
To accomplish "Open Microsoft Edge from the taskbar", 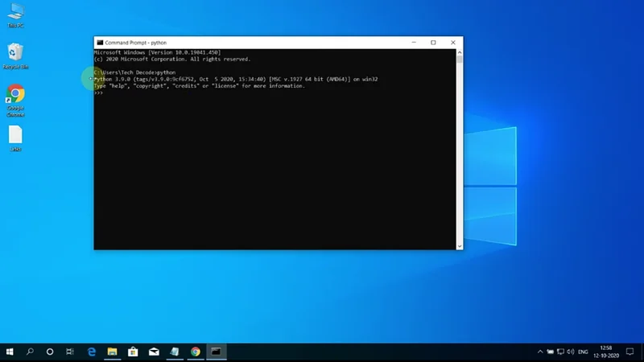I will point(92,352).
